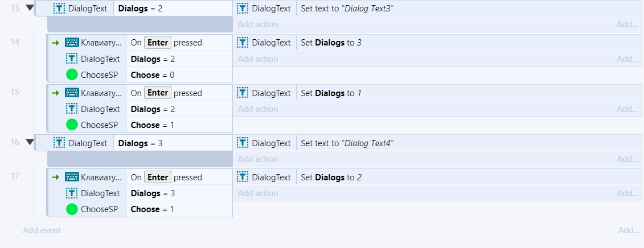Click Add action under Set Dialogs to 2

click(x=258, y=193)
